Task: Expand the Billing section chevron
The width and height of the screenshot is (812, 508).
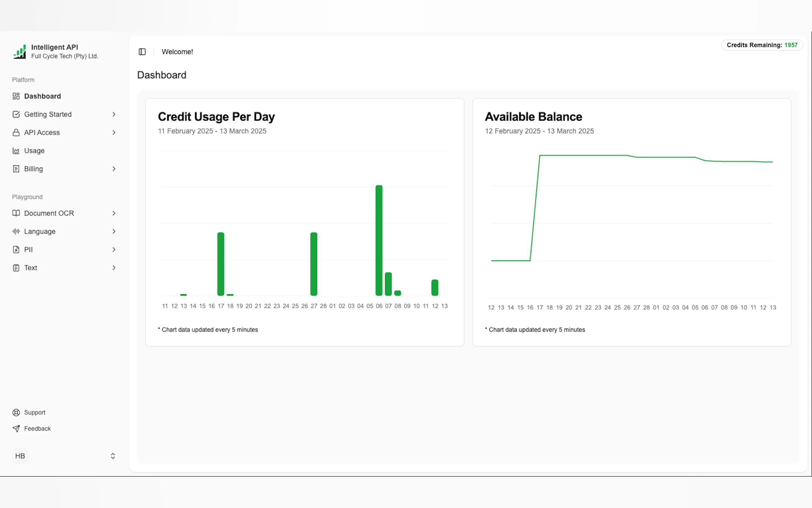Action: tap(114, 169)
